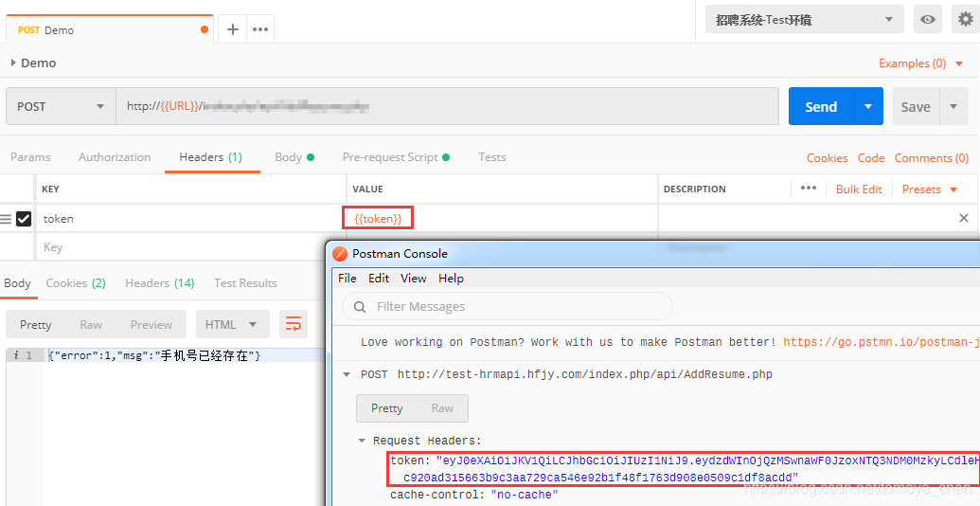Screen dimensions: 980x506
Task: Select the Headers (1) request tab
Action: coord(210,157)
